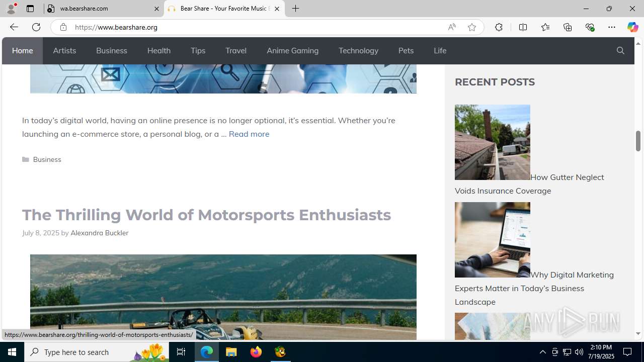Add a new browser tab
The image size is (644, 362).
(296, 9)
